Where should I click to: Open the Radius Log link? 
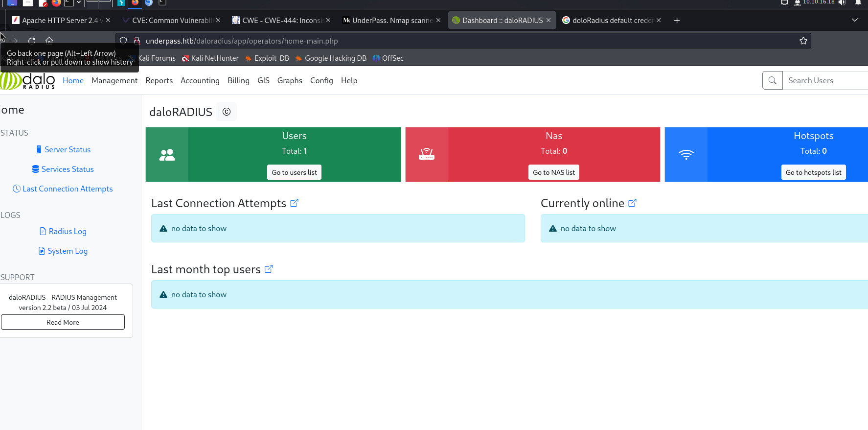pos(68,232)
